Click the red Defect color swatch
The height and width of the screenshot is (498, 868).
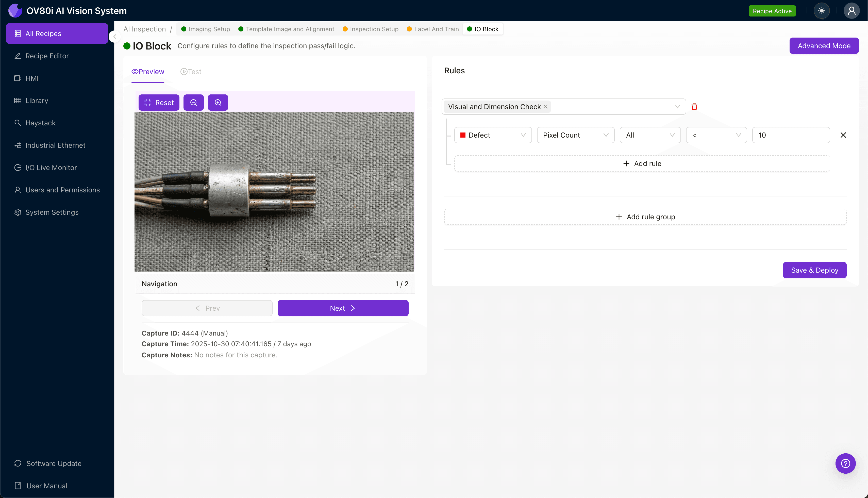tap(463, 135)
